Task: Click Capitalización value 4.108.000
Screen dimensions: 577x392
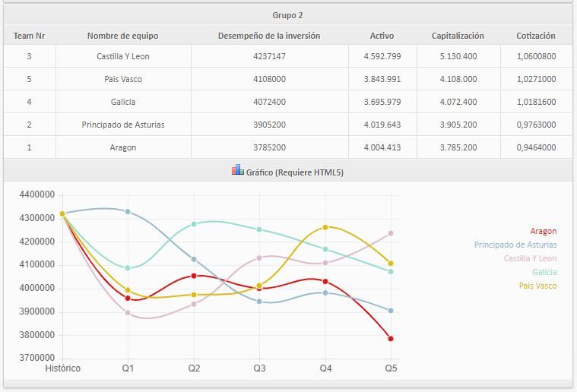Action: click(x=458, y=79)
